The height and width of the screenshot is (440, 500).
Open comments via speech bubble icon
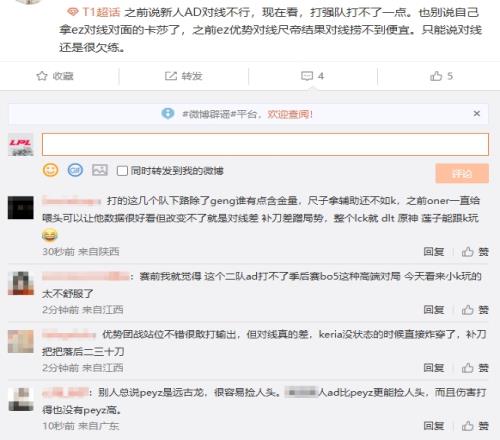[x=307, y=76]
